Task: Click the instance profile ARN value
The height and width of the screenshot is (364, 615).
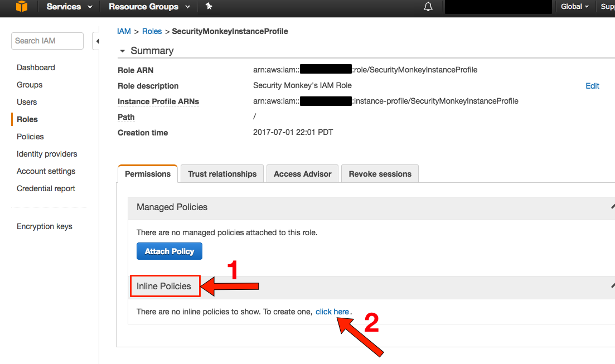Action: [385, 101]
